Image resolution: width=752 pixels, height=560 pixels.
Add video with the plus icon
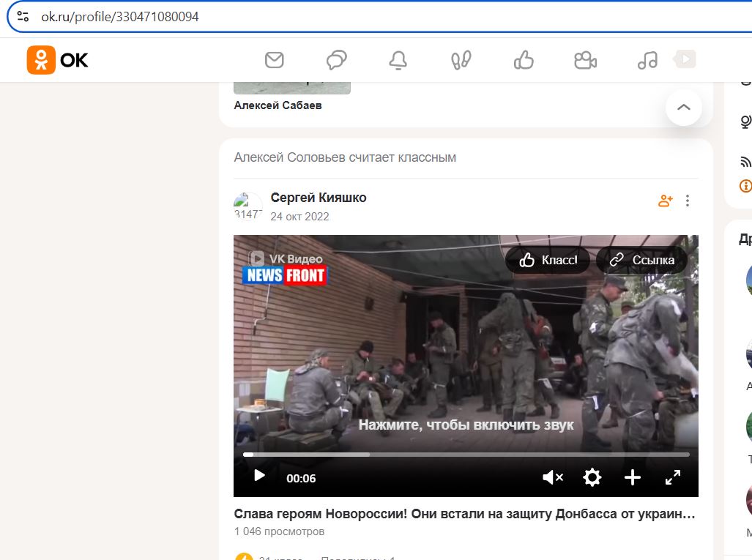pyautogui.click(x=633, y=477)
